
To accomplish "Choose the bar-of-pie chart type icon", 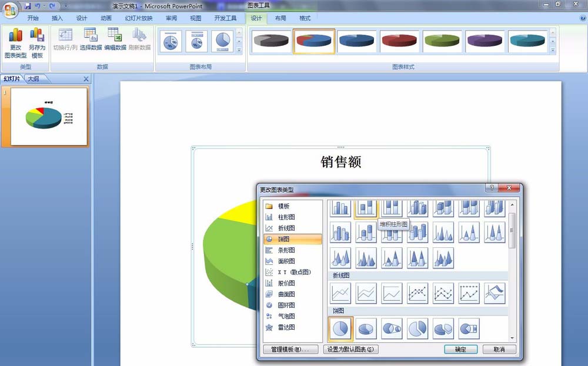I will [x=468, y=330].
